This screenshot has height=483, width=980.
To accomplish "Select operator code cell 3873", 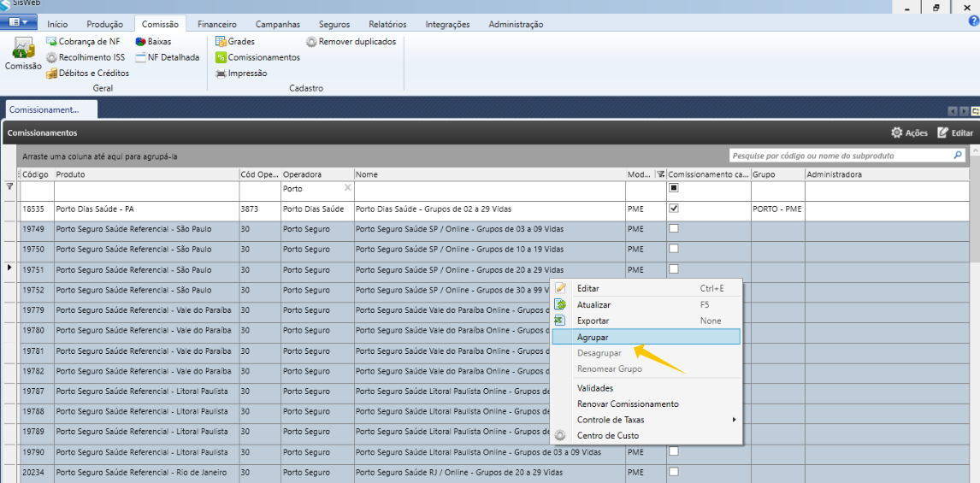I will 260,209.
